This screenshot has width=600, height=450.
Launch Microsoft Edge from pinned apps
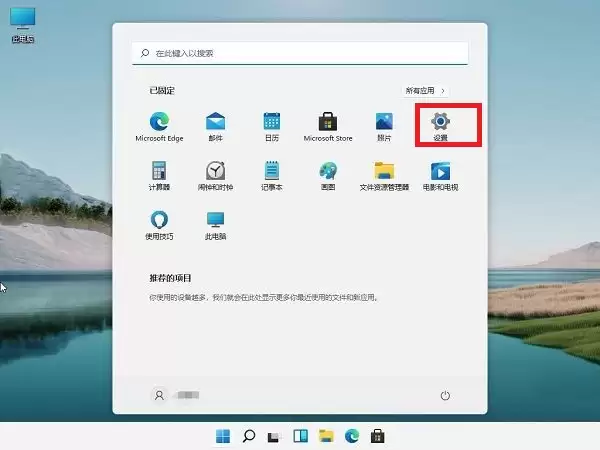159,127
